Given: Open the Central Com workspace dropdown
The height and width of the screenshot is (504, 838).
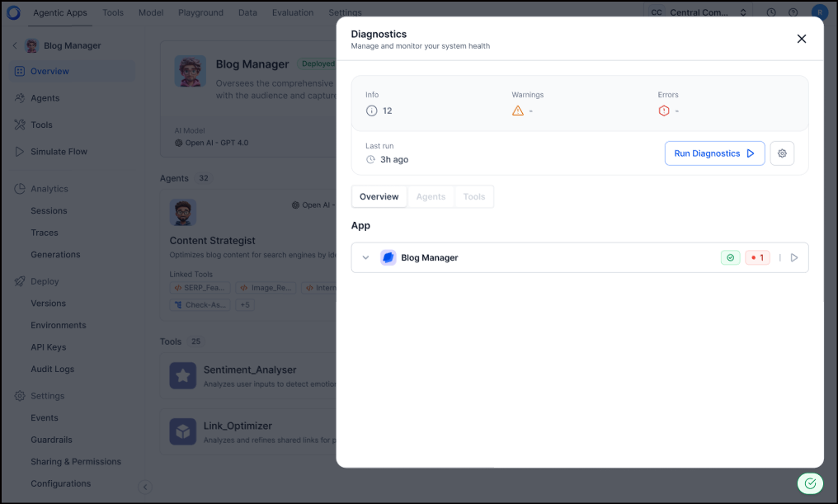Looking at the screenshot, I should (x=698, y=12).
